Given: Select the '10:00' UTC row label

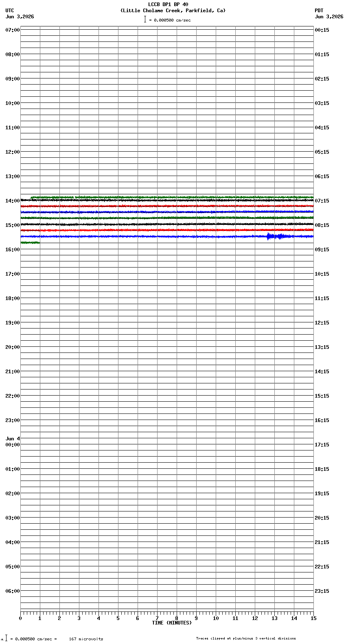Looking at the screenshot, I should [x=13, y=103].
